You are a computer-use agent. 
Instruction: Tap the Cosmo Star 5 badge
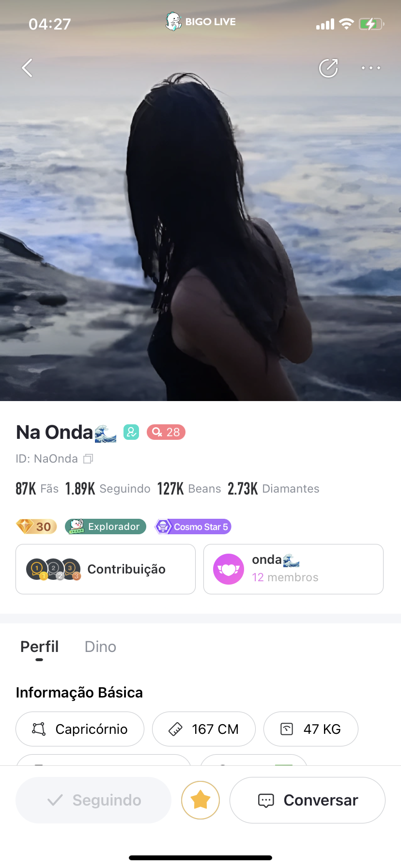(x=193, y=527)
